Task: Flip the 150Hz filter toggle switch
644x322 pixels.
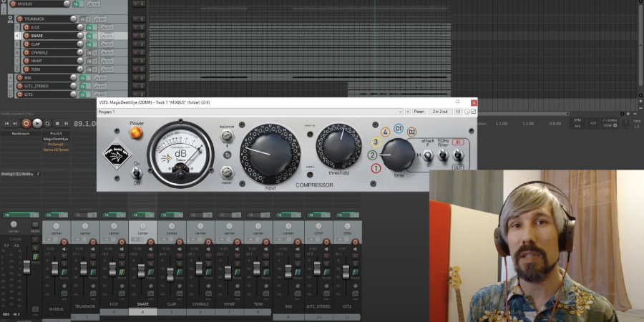Action: [443, 155]
